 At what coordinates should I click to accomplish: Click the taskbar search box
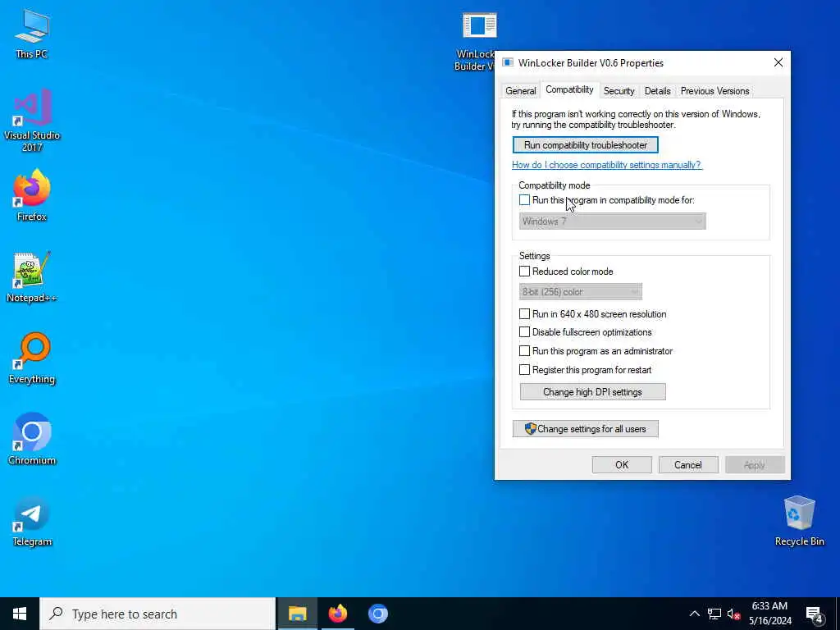click(x=157, y=614)
